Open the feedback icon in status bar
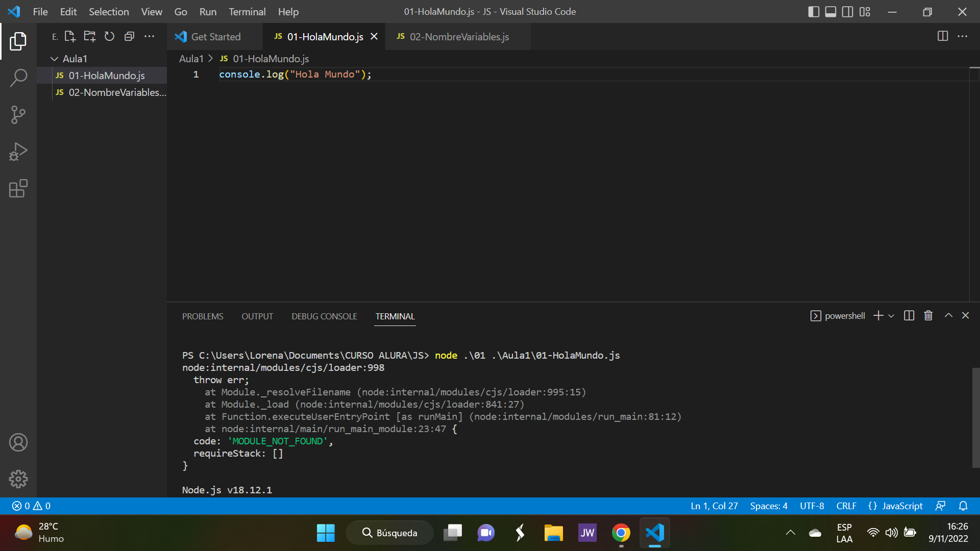 click(x=940, y=506)
